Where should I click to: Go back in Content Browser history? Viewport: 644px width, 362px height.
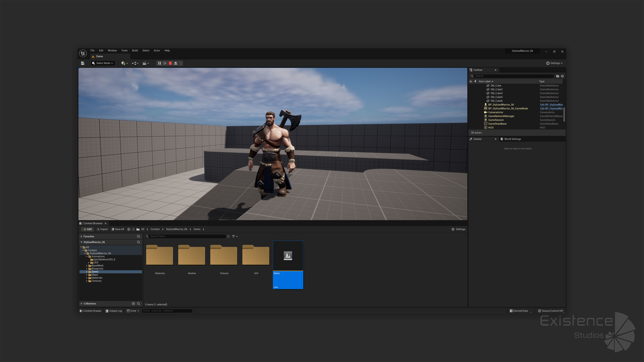129,229
